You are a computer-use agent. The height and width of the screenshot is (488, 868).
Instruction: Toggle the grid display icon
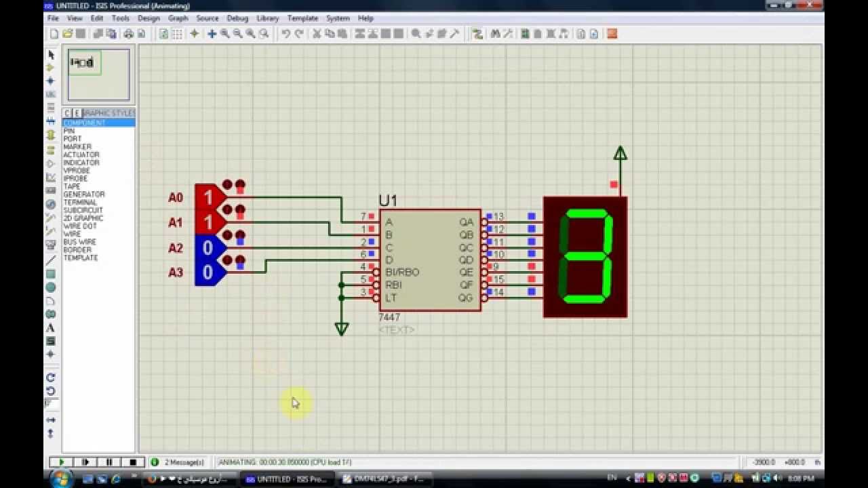[177, 34]
